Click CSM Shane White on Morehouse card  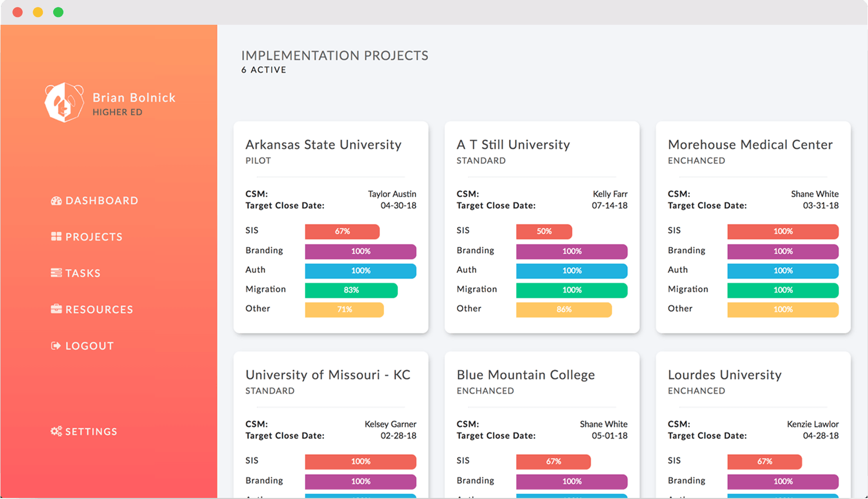coord(815,194)
